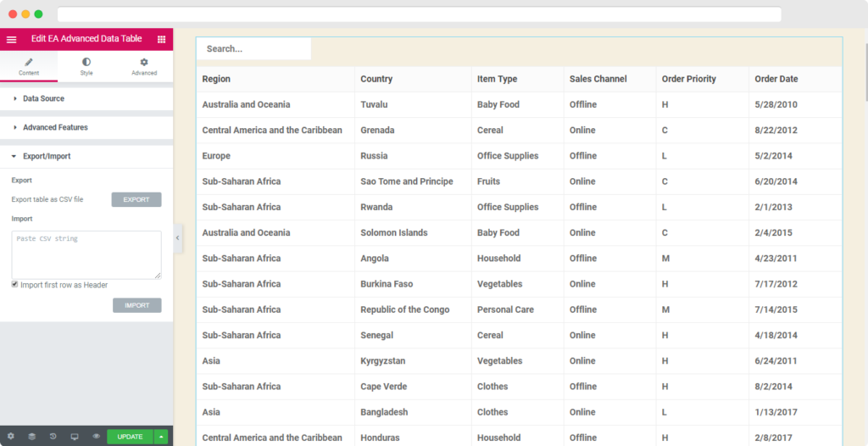Click the yellow macOS minimize button
This screenshot has width=868, height=446.
[25, 14]
